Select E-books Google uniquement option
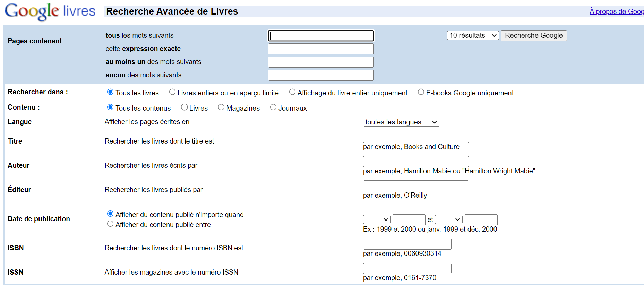Viewport: 644px width, 285px height. coord(421,92)
